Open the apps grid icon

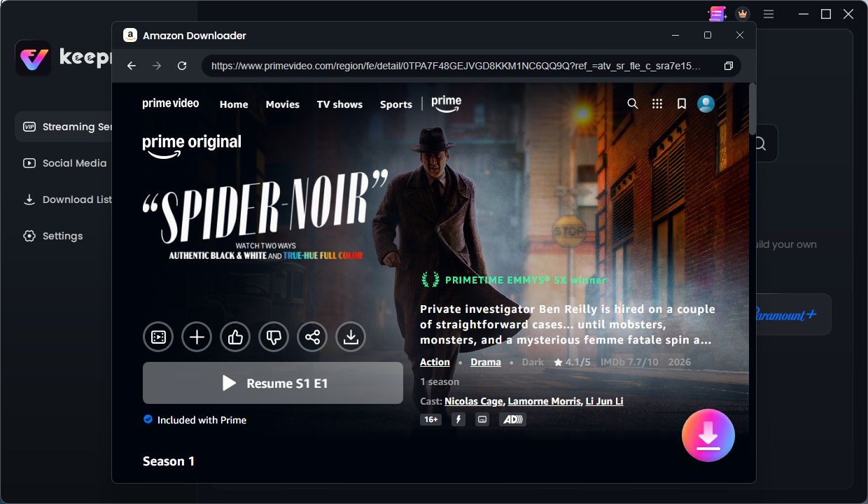(657, 104)
